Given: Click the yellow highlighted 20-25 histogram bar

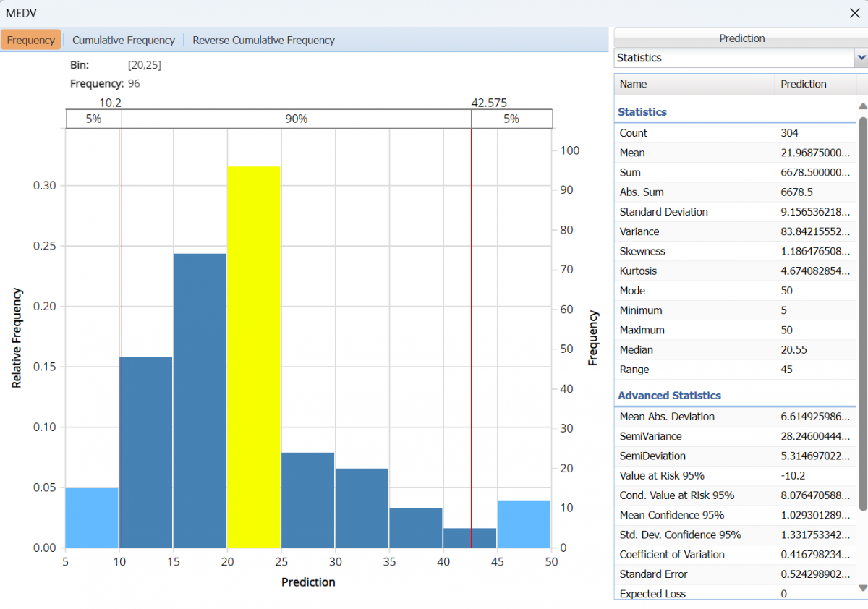Looking at the screenshot, I should click(x=254, y=357).
